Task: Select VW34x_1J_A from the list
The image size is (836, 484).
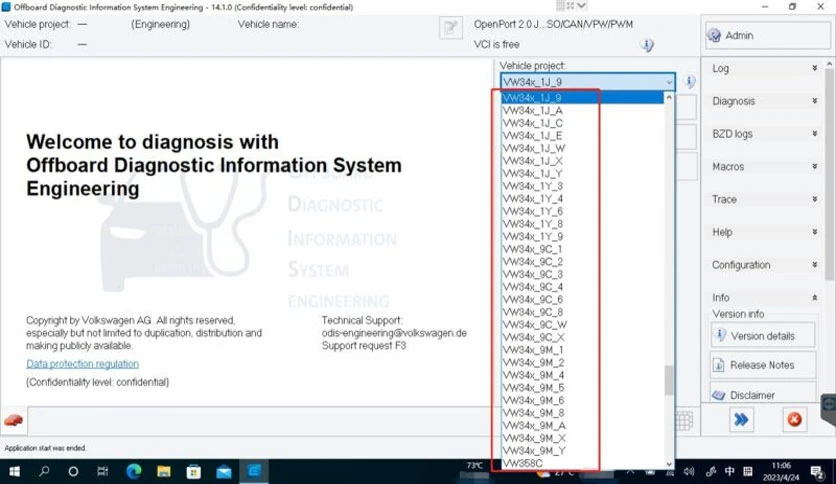Action: tap(582, 110)
